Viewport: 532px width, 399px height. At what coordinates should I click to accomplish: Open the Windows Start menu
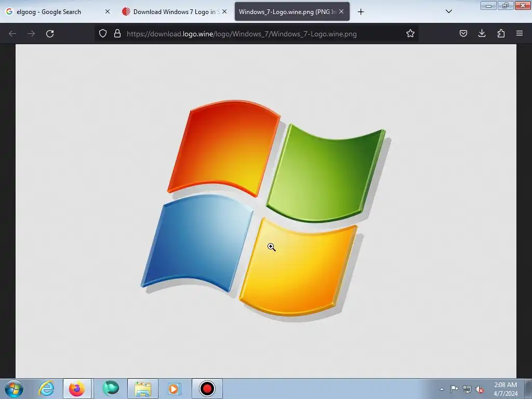pos(14,389)
